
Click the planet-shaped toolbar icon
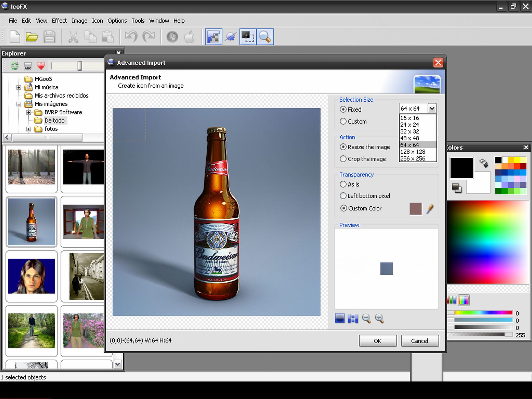(231, 37)
